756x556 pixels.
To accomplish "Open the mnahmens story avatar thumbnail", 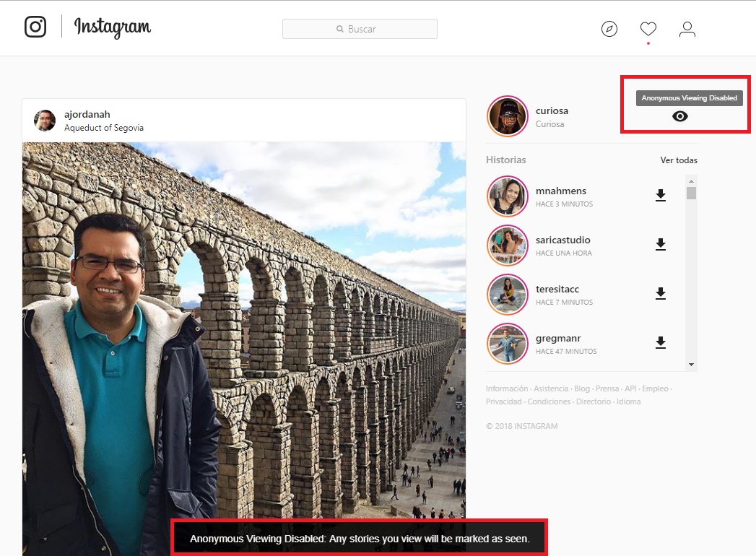I will [x=508, y=196].
